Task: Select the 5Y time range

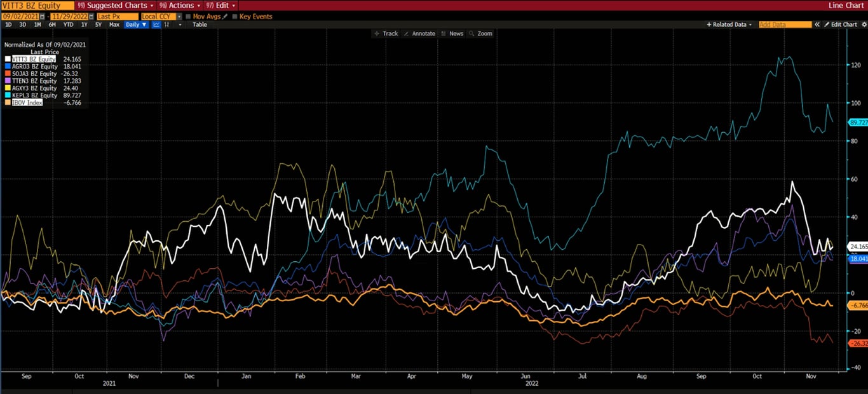Action: (x=98, y=25)
